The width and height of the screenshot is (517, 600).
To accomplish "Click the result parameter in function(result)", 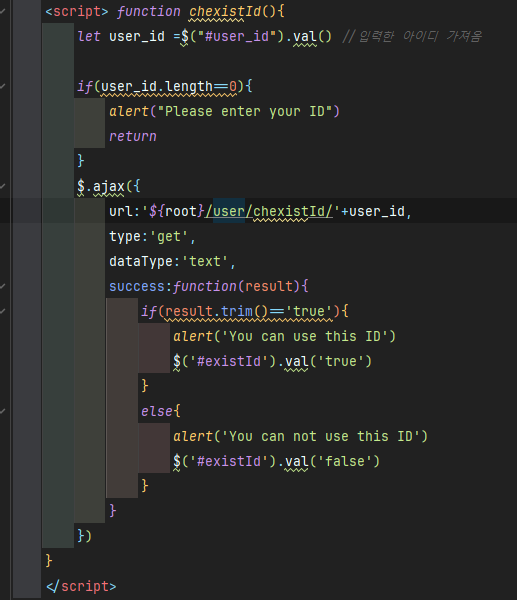I will click(x=269, y=286).
